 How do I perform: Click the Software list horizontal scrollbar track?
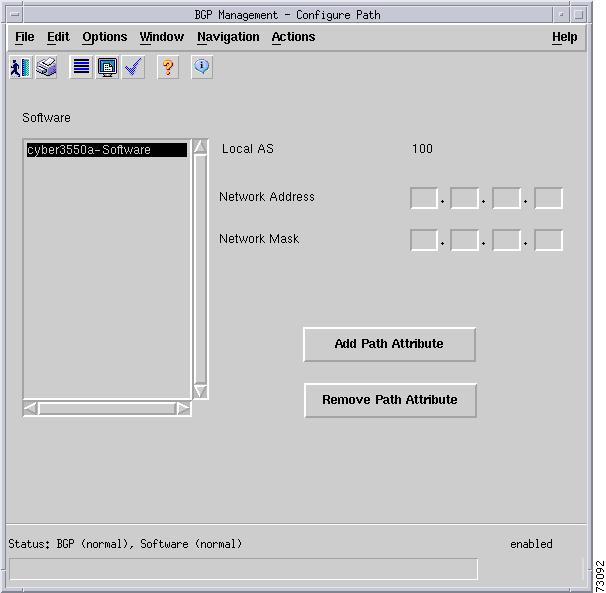tap(107, 408)
